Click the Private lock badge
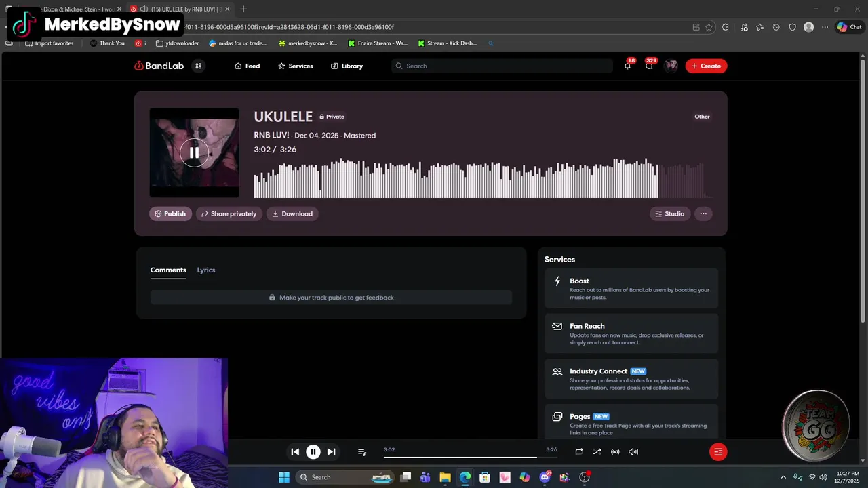 tap(332, 117)
